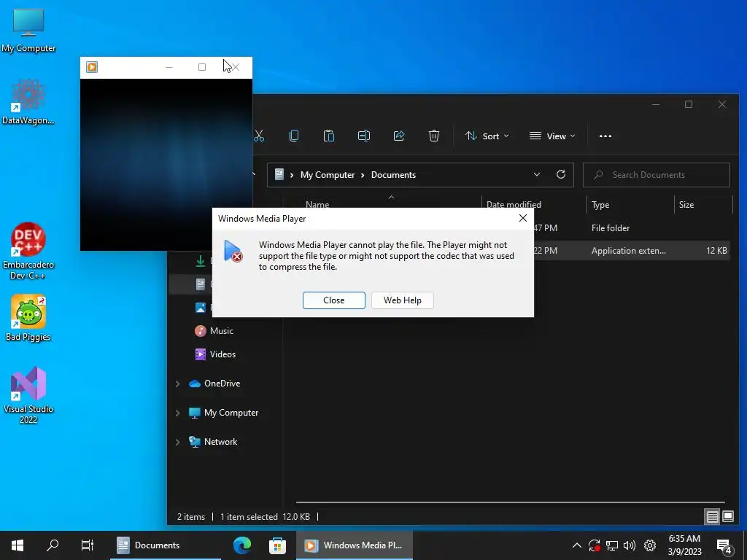This screenshot has width=747, height=560.
Task: Open the DataWagon desktop shortcut
Action: (x=28, y=102)
